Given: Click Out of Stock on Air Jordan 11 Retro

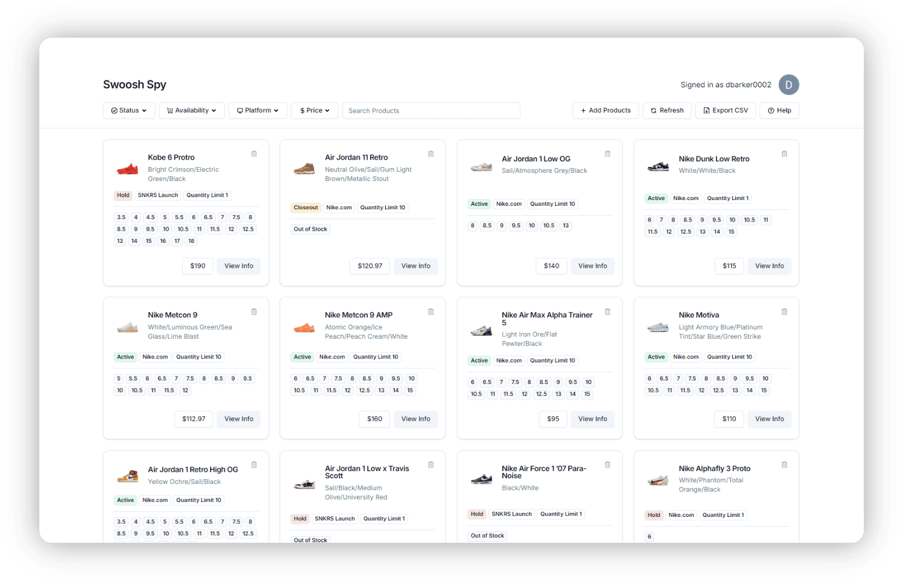Looking at the screenshot, I should (311, 230).
